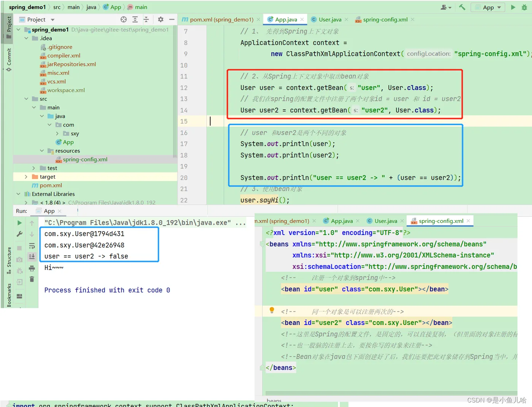Collapse the External Libraries node

click(18, 194)
